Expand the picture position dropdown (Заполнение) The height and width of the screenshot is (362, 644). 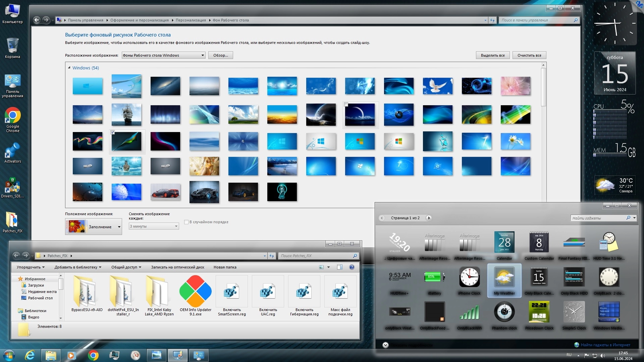click(119, 227)
